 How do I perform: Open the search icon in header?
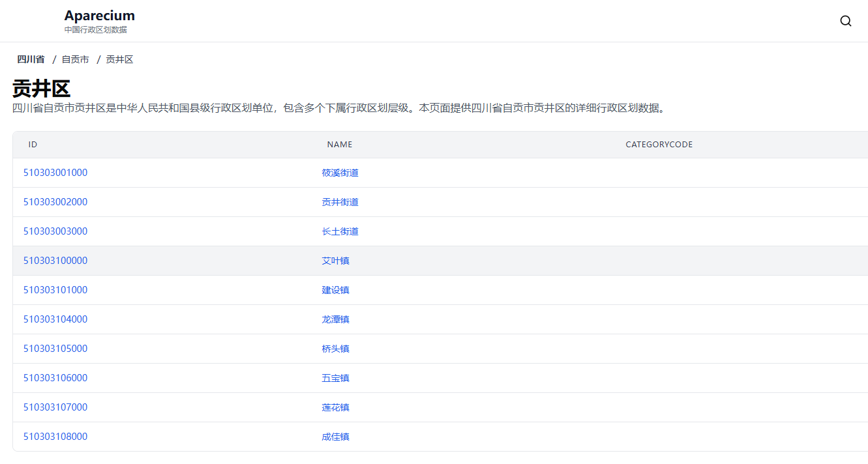846,21
